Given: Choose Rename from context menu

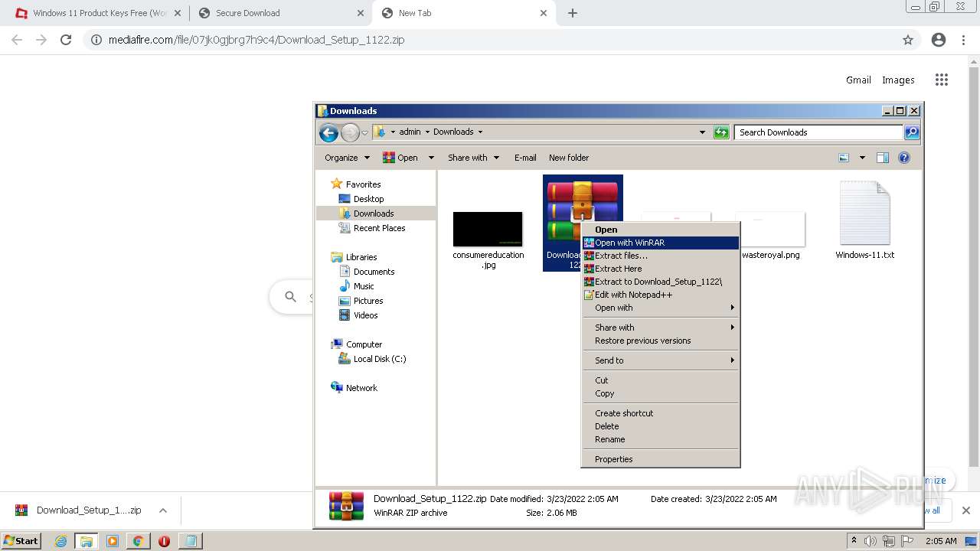Looking at the screenshot, I should tap(661, 439).
